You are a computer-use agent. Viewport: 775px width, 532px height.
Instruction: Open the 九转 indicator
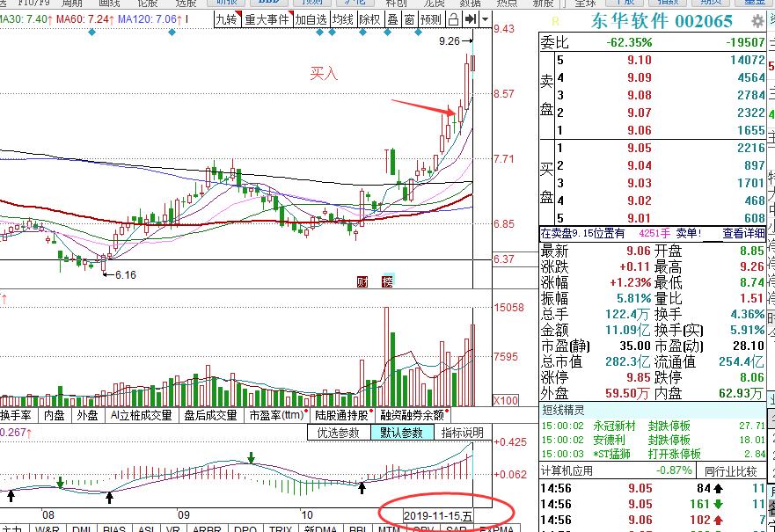point(227,19)
